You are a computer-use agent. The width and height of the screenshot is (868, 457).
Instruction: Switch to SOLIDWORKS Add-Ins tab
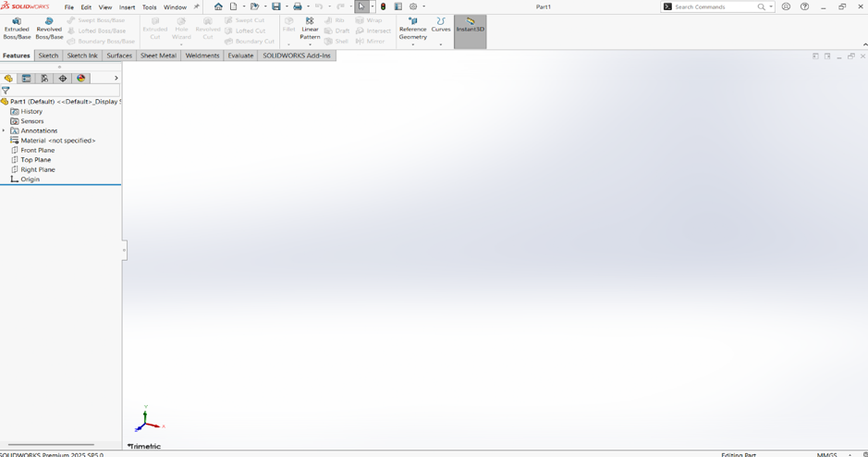point(297,56)
